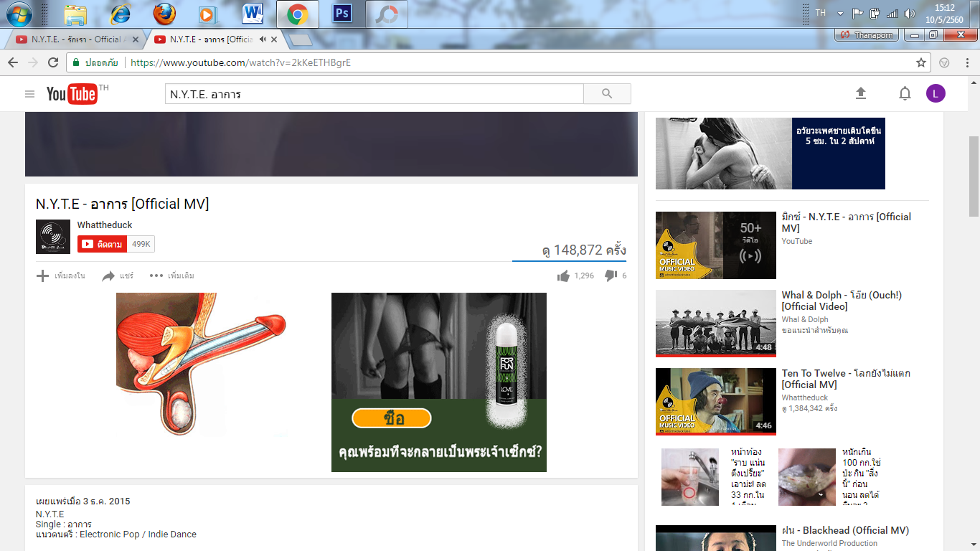
Task: Open the YouTube upload icon
Action: [x=861, y=93]
